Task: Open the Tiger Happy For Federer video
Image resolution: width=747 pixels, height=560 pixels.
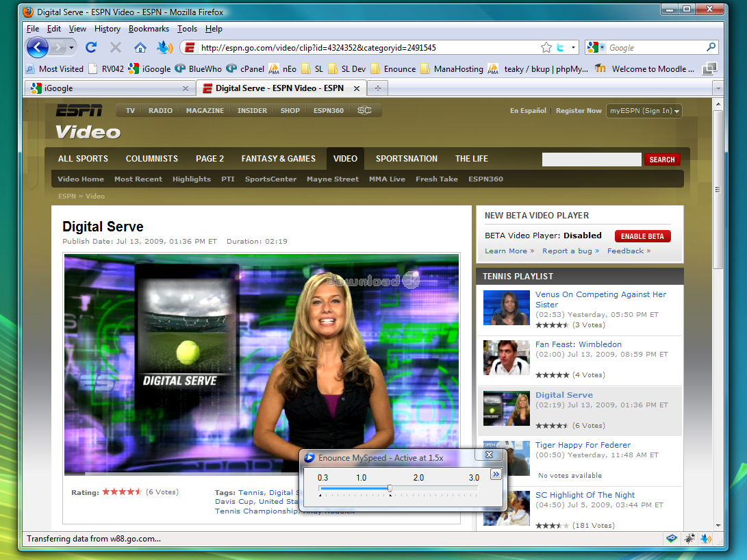Action: pyautogui.click(x=583, y=445)
